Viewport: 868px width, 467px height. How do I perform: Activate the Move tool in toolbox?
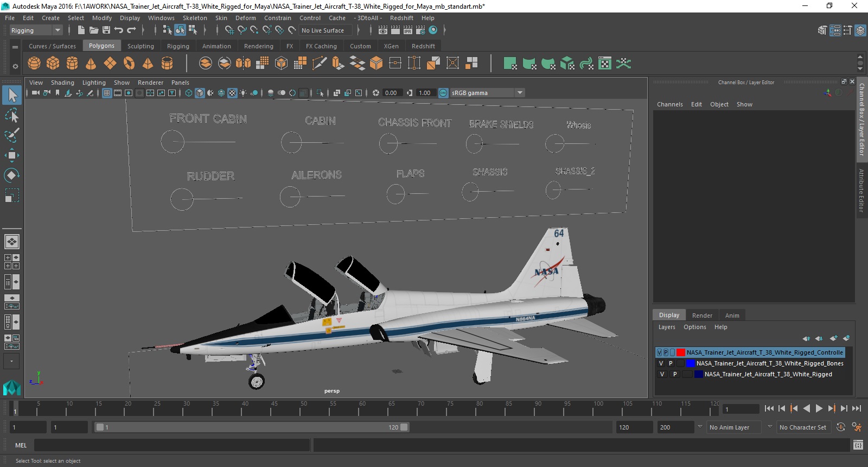pos(12,155)
